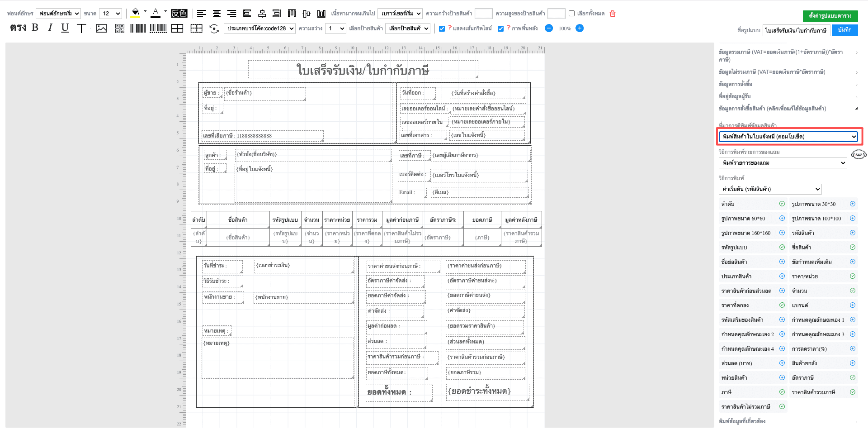Image resolution: width=868 pixels, height=434 pixels.
Task: Insert barcode with dotted underline
Action: click(158, 29)
